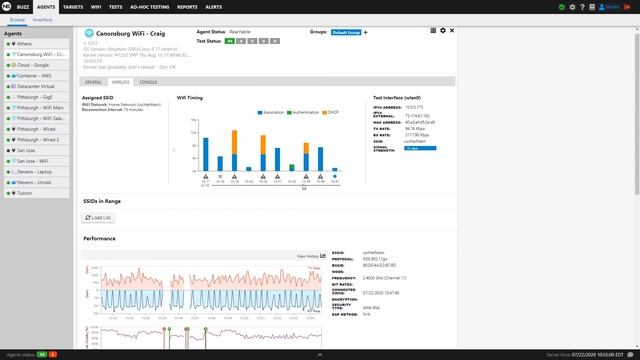
Task: Click the View History chart icon
Action: pos(323,256)
